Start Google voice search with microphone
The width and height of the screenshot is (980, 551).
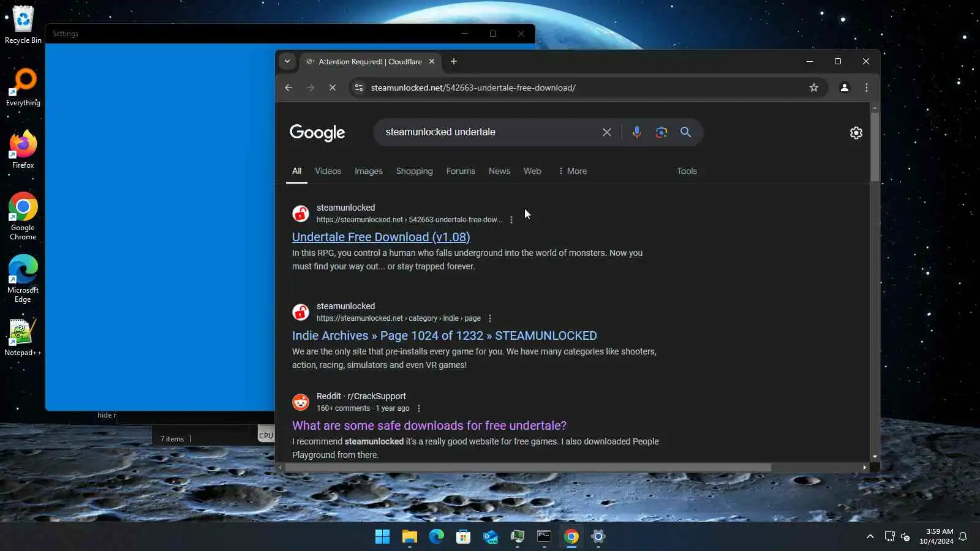click(637, 132)
